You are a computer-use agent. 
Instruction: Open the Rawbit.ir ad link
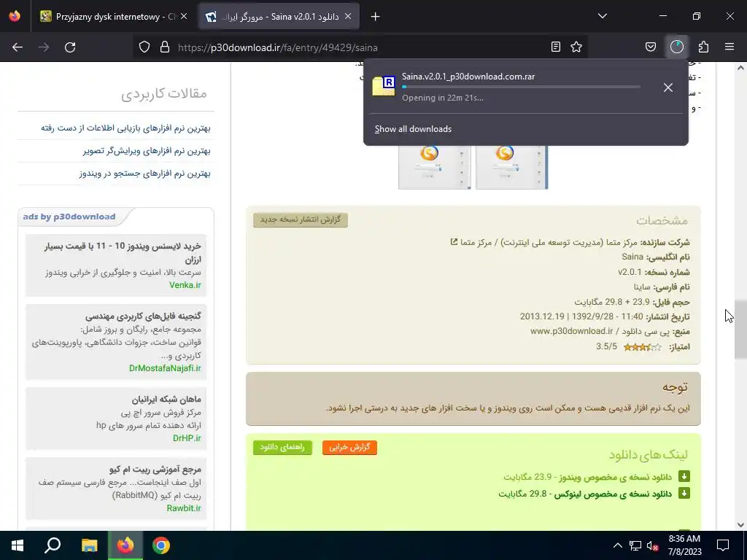184,508
